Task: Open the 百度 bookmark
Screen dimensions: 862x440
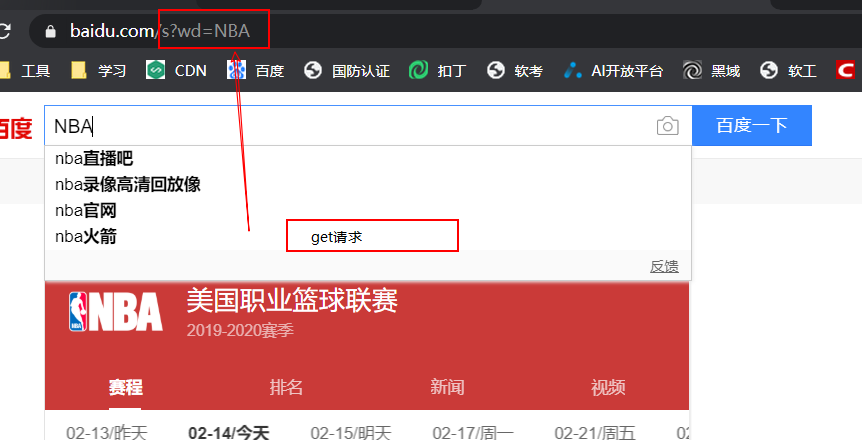Action: click(x=256, y=70)
